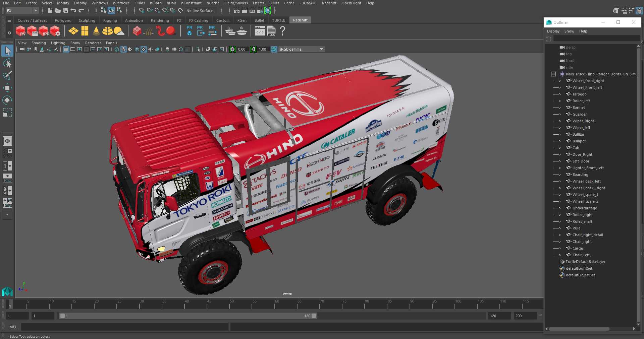Toggle wireframe shading in viewport
Screen dimensions: 644x339
coord(117,49)
